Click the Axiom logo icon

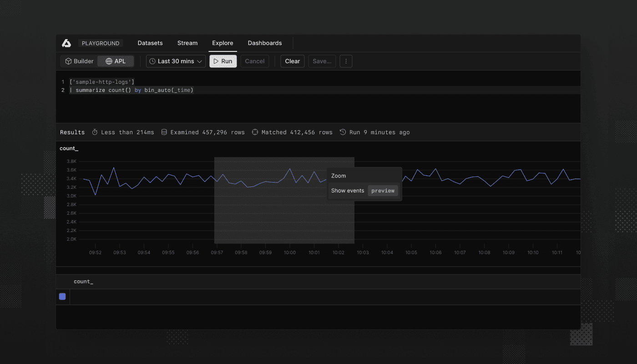pyautogui.click(x=66, y=43)
